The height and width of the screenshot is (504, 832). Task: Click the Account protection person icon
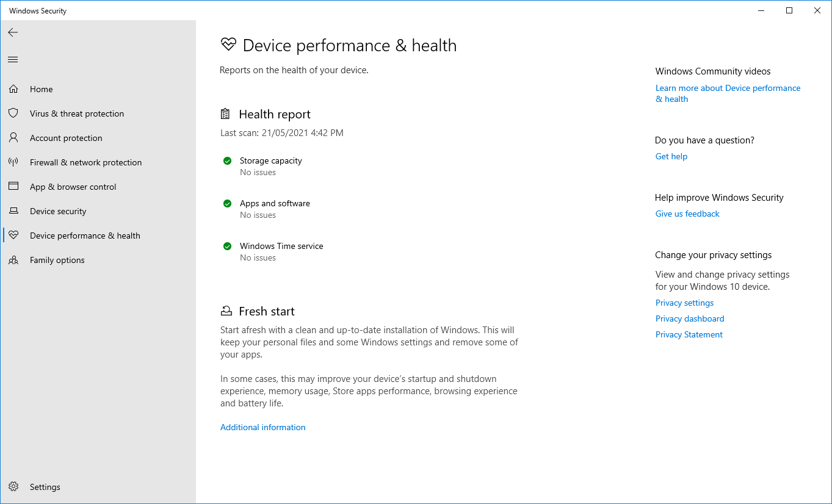tap(13, 137)
